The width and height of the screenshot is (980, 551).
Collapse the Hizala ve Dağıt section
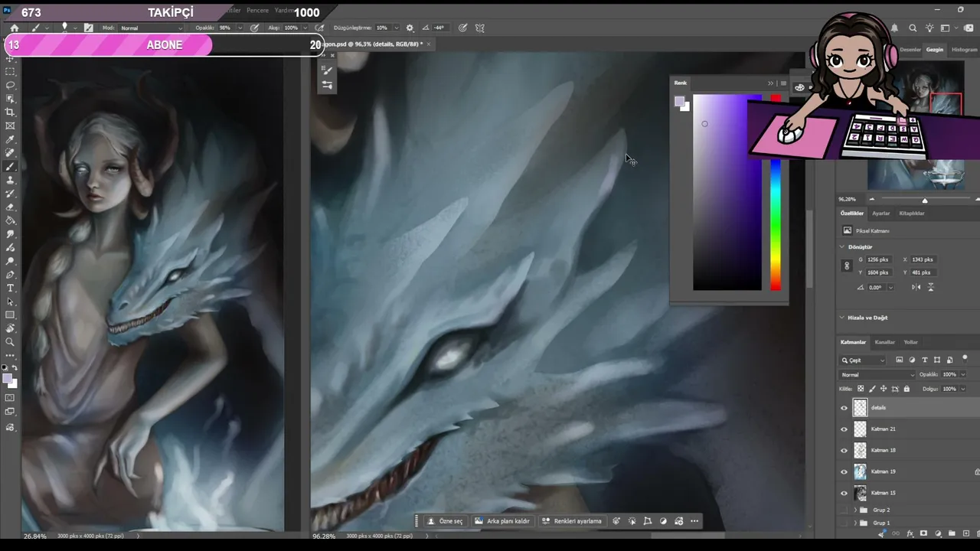coord(842,318)
